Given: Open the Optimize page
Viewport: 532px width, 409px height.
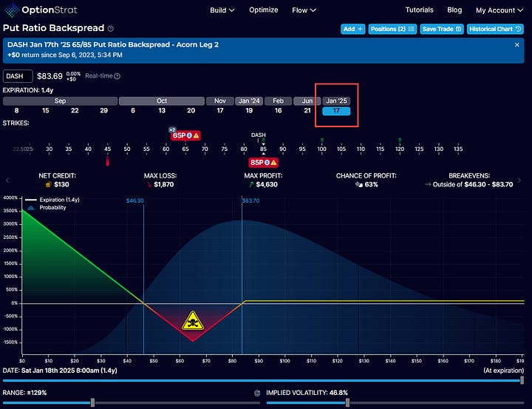Looking at the screenshot, I should point(264,10).
